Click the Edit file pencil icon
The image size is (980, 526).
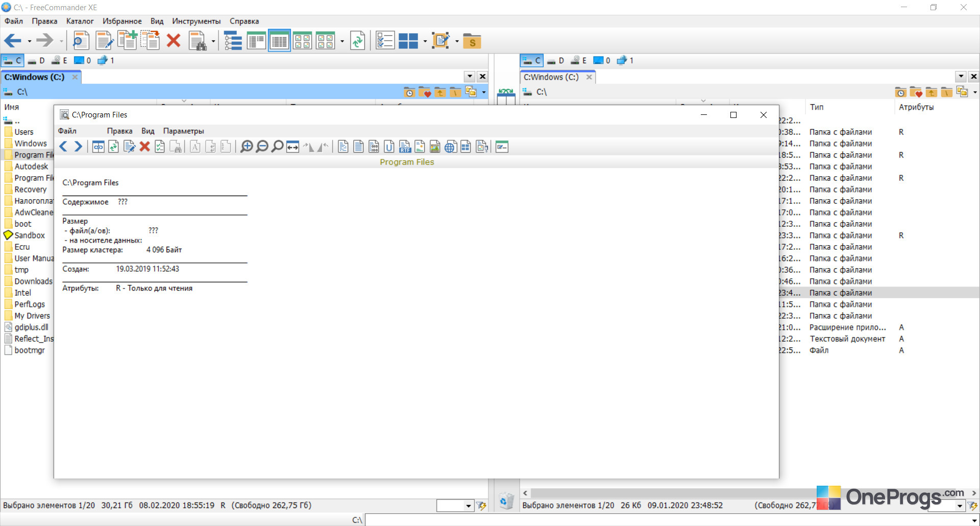tap(105, 41)
